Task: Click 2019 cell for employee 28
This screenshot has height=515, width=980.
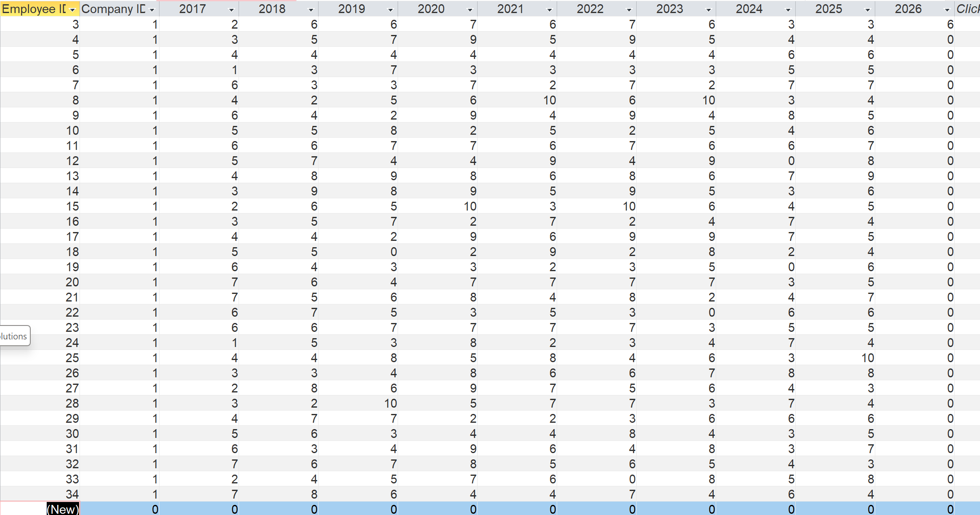Action: pos(358,403)
